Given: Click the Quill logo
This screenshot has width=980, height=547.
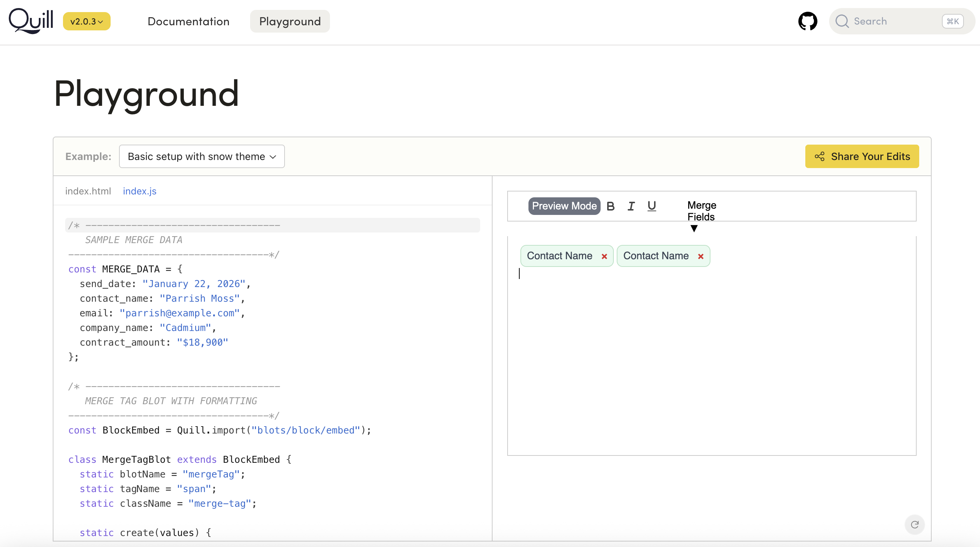Looking at the screenshot, I should (x=31, y=21).
